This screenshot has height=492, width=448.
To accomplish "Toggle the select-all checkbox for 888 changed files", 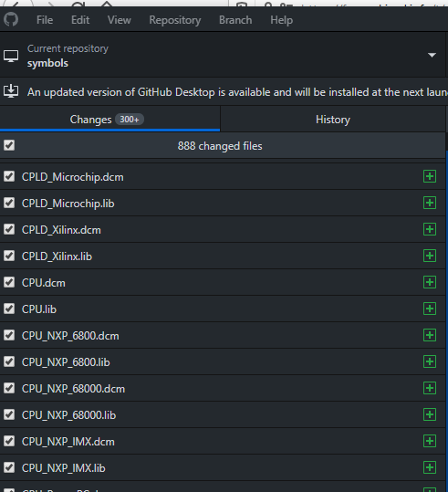I will (9, 145).
